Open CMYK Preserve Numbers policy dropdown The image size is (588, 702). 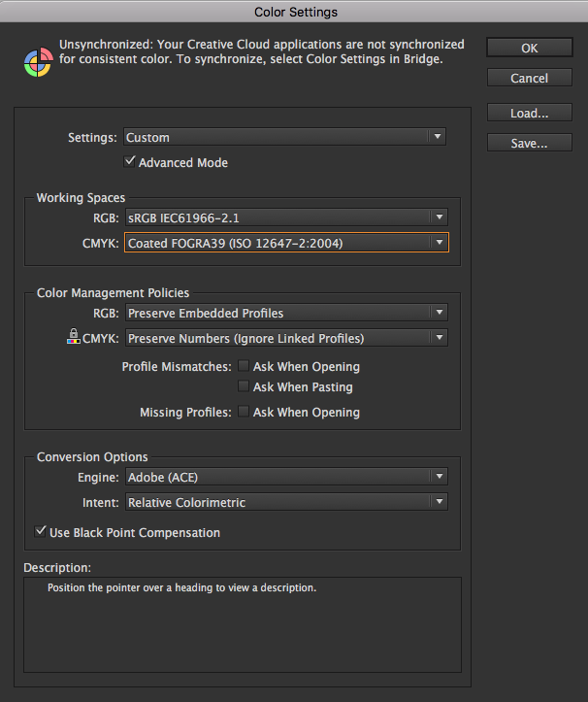click(286, 337)
